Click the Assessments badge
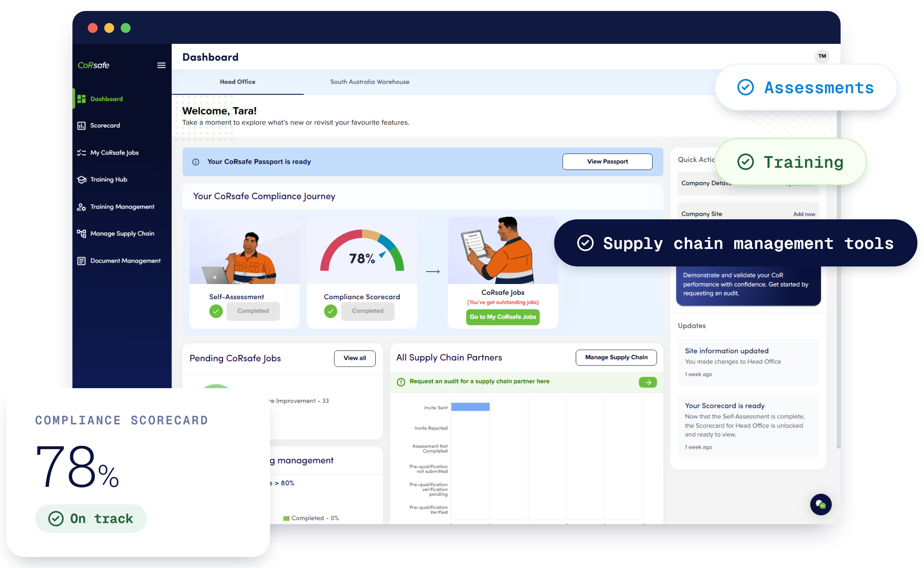Screen dimensions: 924x568 tap(805, 87)
